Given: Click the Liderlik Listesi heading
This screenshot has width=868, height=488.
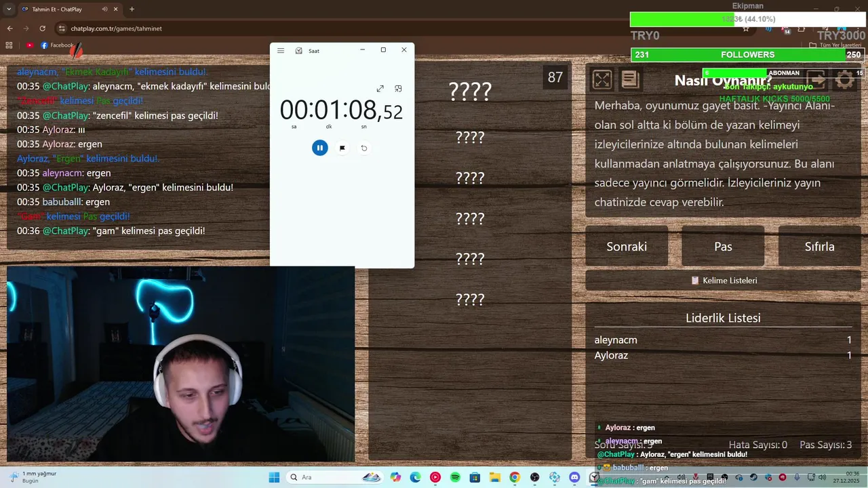Looking at the screenshot, I should coord(723,318).
